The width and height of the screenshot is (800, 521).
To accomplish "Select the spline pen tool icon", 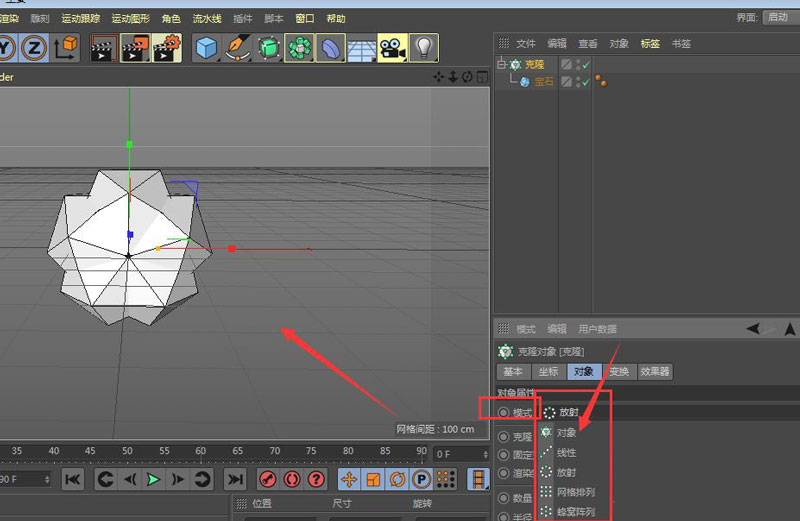I will [x=237, y=47].
